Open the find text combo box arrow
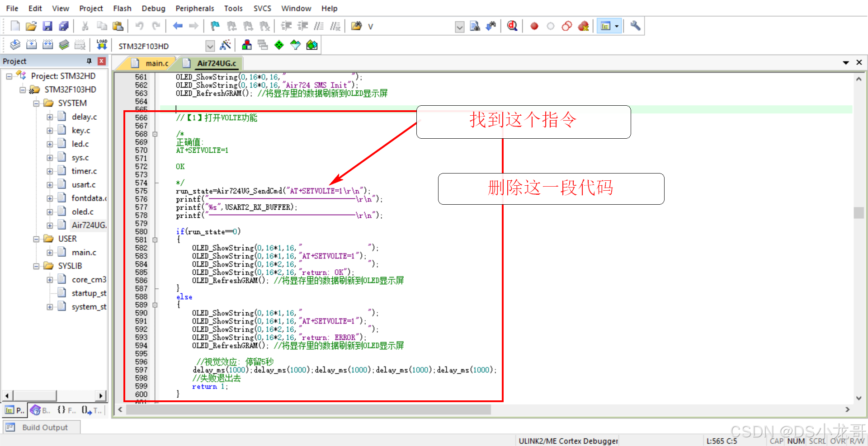Image resolution: width=868 pixels, height=446 pixels. (459, 27)
